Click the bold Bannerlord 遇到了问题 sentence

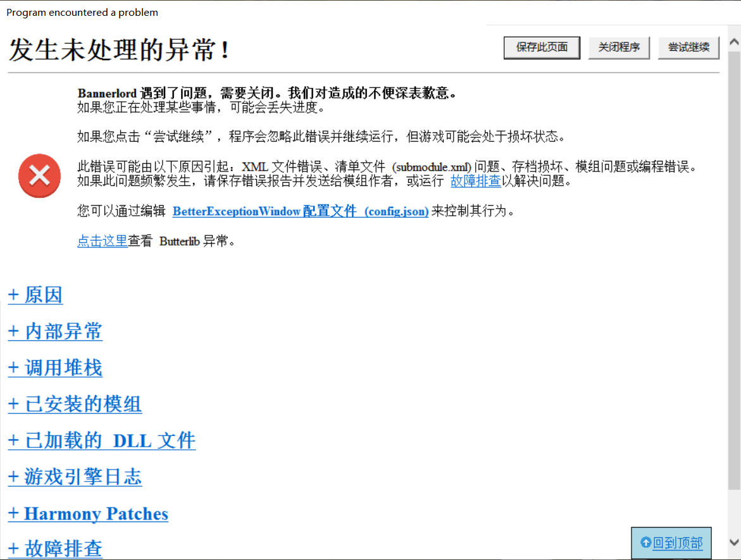(268, 93)
